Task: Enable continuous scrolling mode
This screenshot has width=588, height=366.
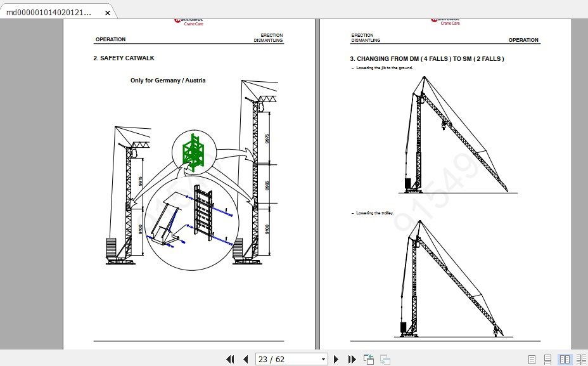Action: click(547, 359)
